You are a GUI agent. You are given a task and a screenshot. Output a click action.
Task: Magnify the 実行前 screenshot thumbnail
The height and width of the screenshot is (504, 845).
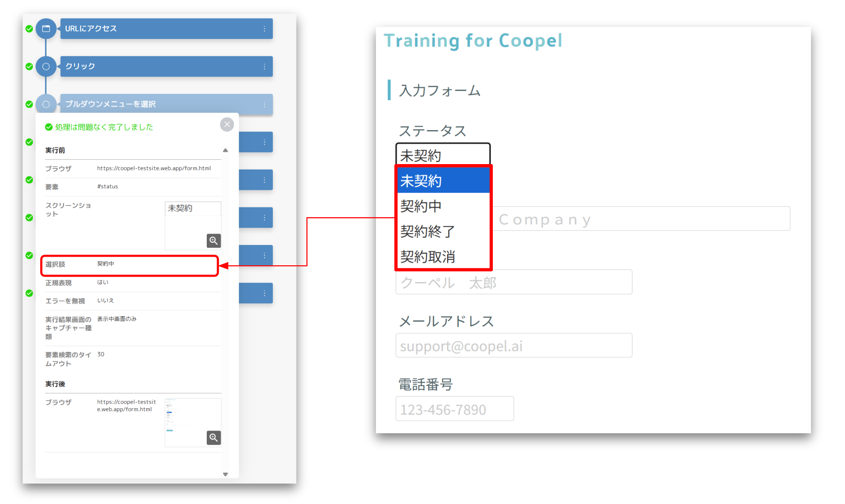coord(213,241)
